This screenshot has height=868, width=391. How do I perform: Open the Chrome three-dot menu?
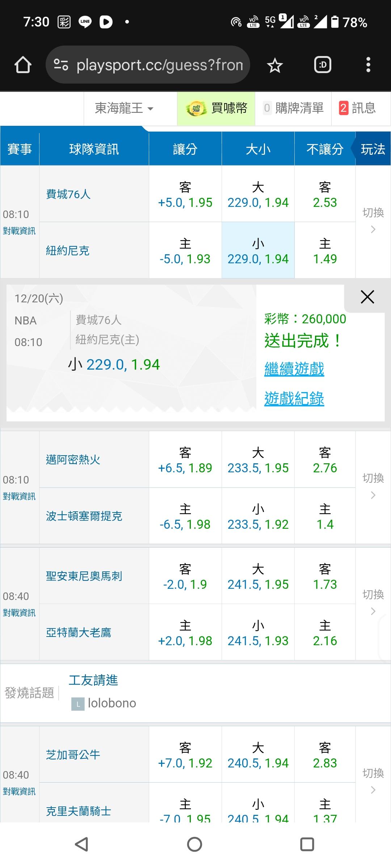(x=368, y=65)
